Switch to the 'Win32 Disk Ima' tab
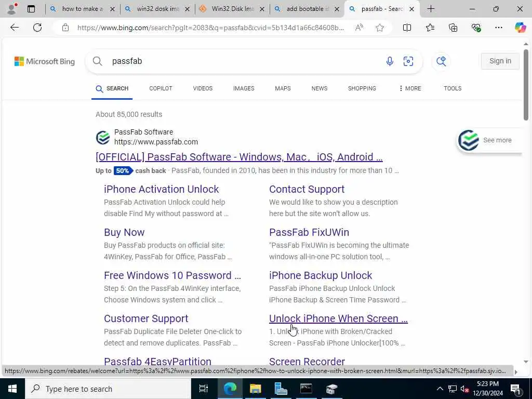 pyautogui.click(x=233, y=9)
